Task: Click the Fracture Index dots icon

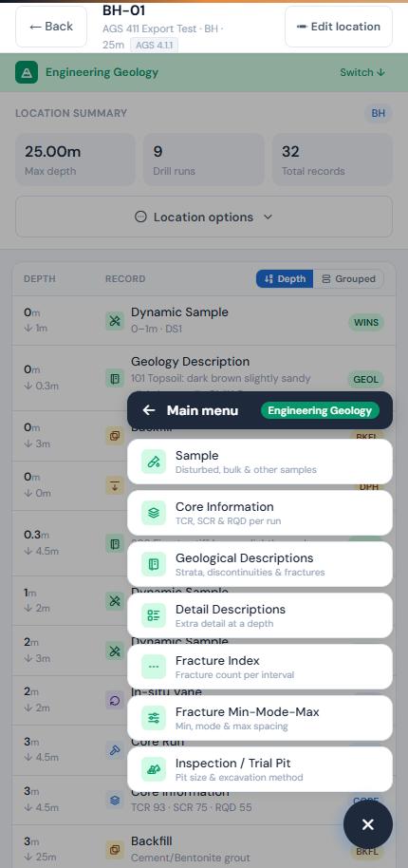Action: click(x=154, y=667)
